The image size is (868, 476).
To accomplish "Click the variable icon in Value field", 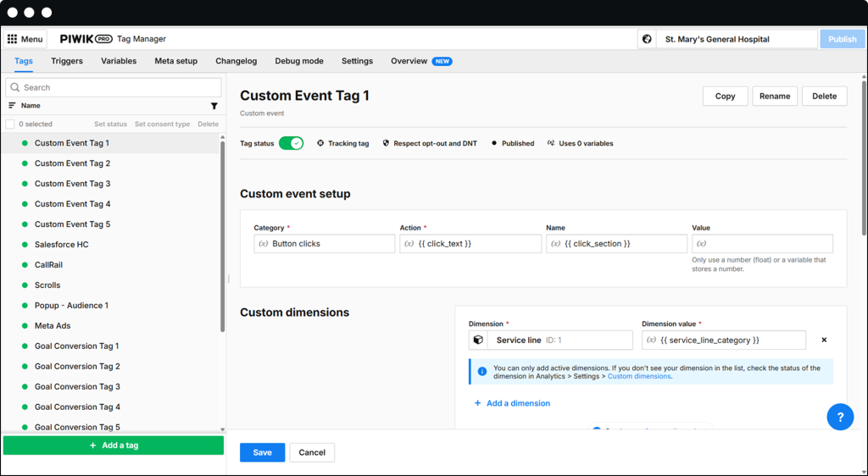I will coord(701,244).
